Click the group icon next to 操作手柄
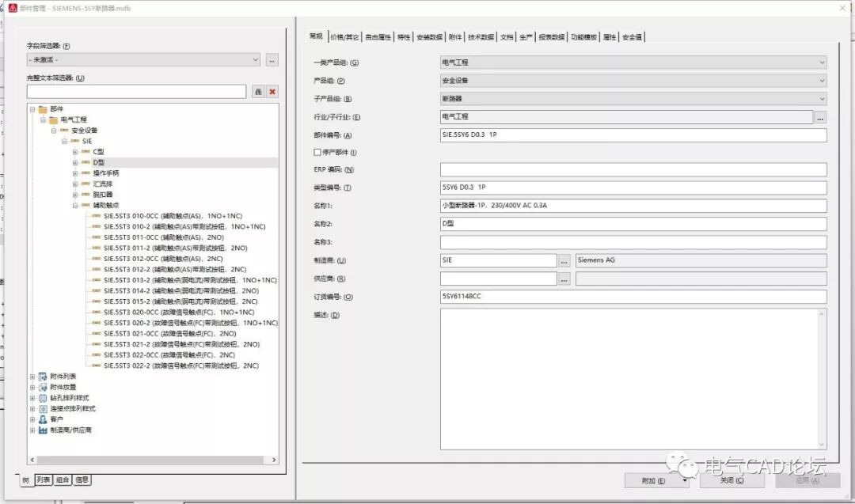The image size is (855, 504). point(85,173)
